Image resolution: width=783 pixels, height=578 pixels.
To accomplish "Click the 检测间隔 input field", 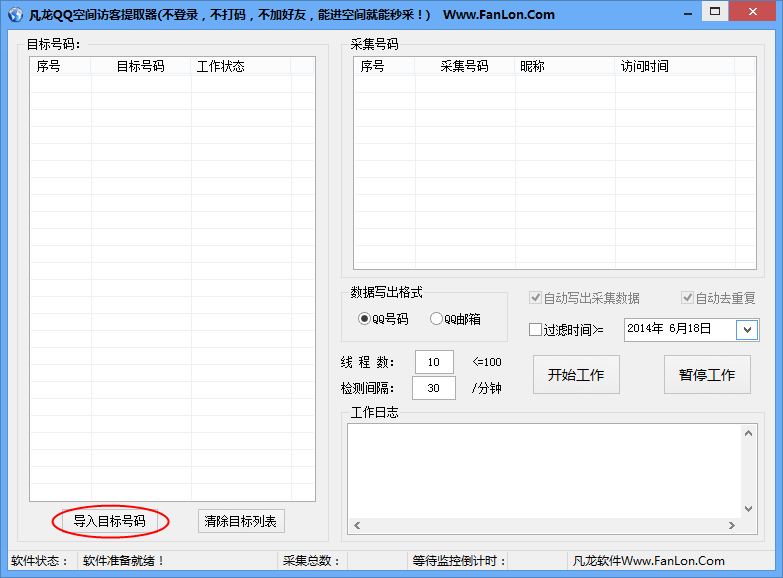I will 434,388.
